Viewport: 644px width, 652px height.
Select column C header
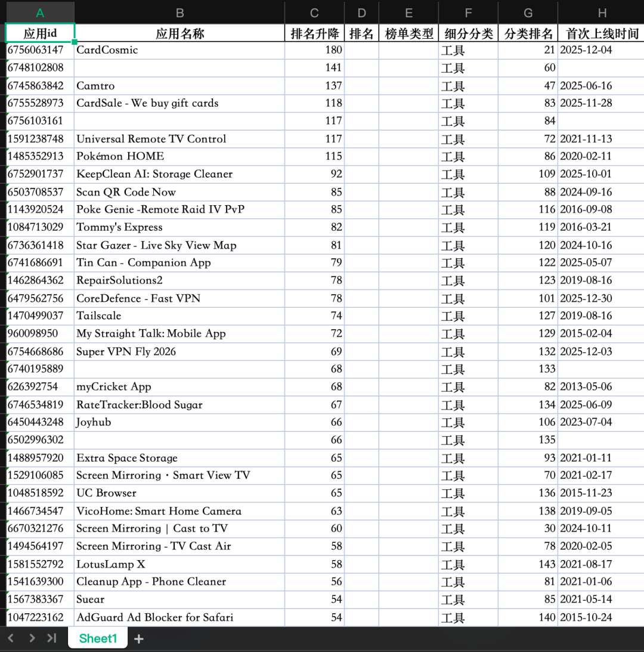click(x=314, y=13)
